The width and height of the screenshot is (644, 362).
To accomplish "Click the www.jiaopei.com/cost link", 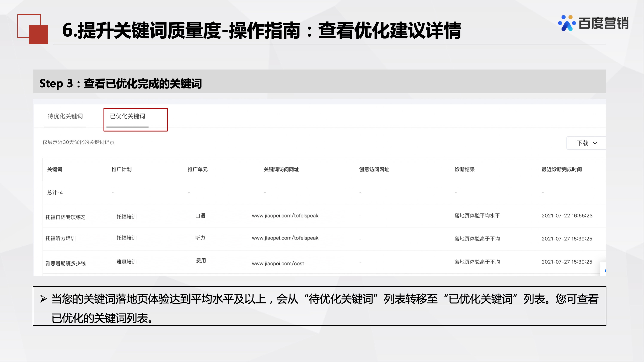I will (278, 263).
